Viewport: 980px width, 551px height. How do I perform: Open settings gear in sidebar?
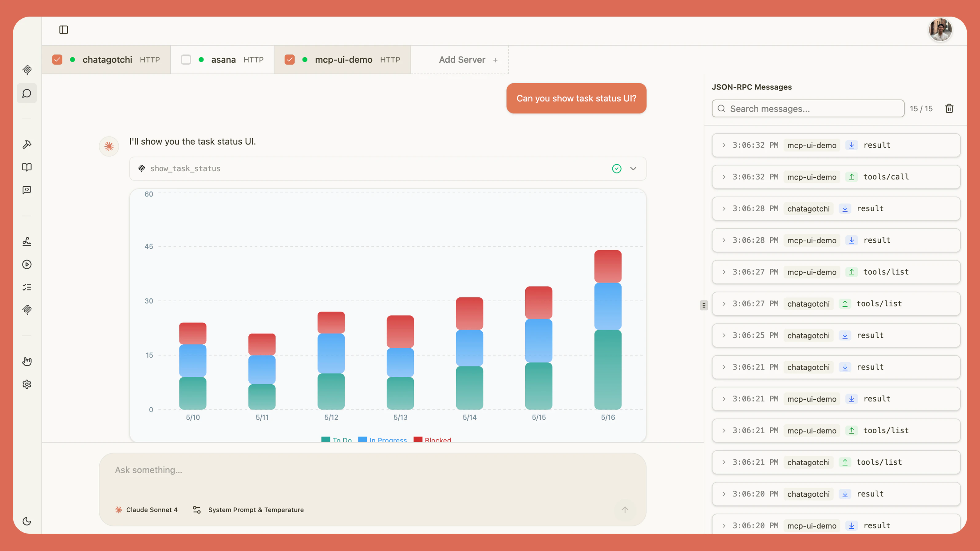pos(27,384)
